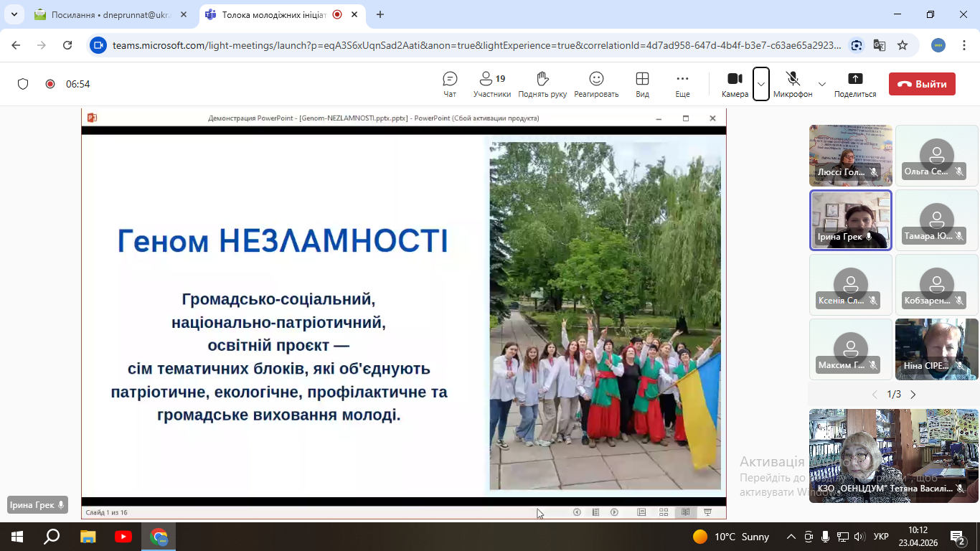This screenshot has height=551, width=980.
Task: Show the Участники participants list
Action: pyautogui.click(x=491, y=84)
